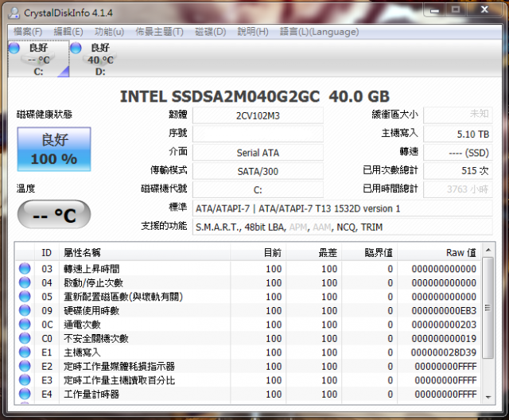Click the -- °C temperature button
The height and width of the screenshot is (420, 509).
(54, 215)
